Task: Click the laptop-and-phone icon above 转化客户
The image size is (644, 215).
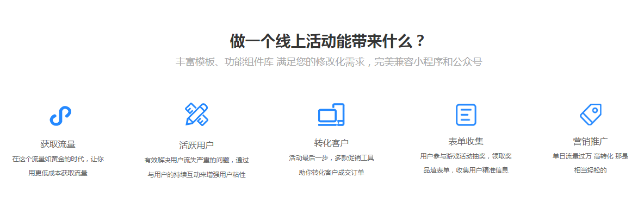Action: click(x=331, y=115)
